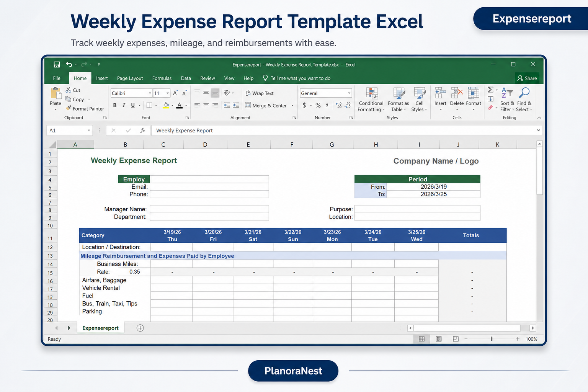
Task: Expand the Name Box dropdown
Action: (x=89, y=131)
